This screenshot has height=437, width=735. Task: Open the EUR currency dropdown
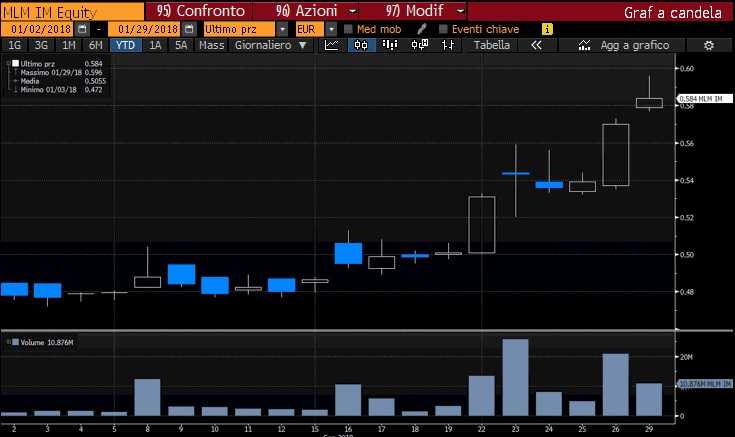[331, 29]
